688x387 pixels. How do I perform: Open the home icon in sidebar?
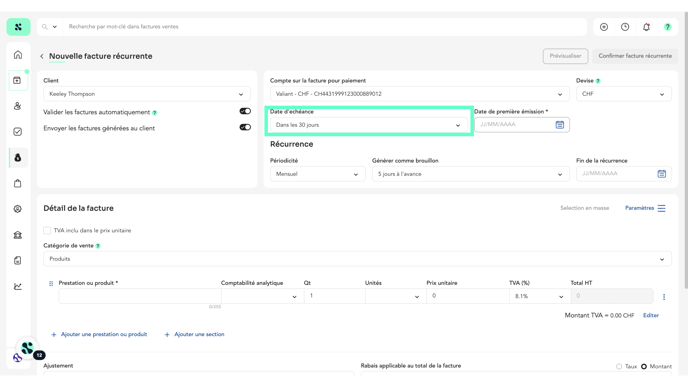(x=18, y=55)
